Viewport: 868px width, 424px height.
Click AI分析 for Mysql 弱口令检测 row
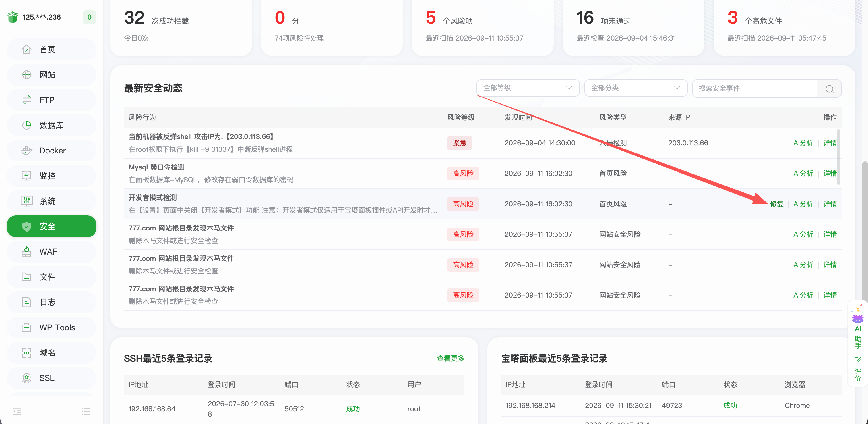(803, 174)
